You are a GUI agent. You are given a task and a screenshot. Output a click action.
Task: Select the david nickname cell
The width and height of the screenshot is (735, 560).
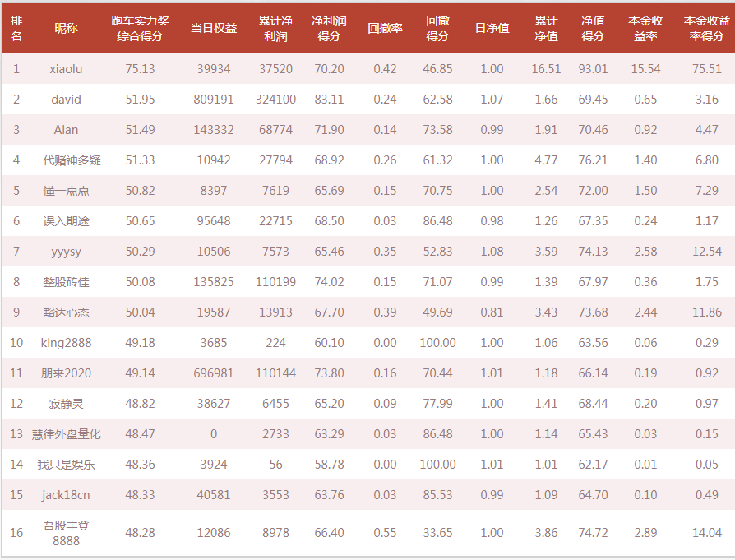(x=66, y=100)
